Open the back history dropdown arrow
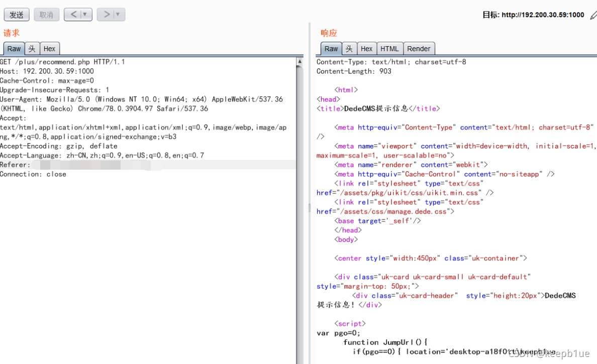The width and height of the screenshot is (597, 364). tap(85, 15)
